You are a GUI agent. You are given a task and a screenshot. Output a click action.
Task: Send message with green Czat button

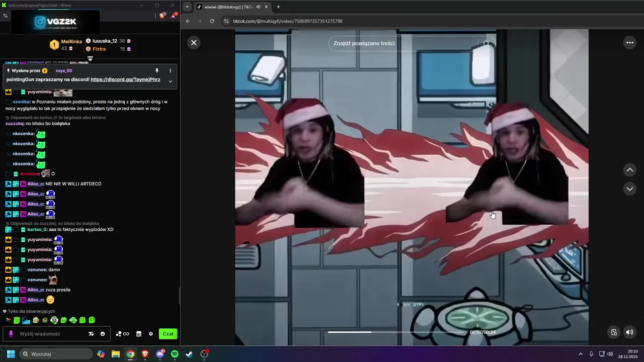tap(168, 334)
